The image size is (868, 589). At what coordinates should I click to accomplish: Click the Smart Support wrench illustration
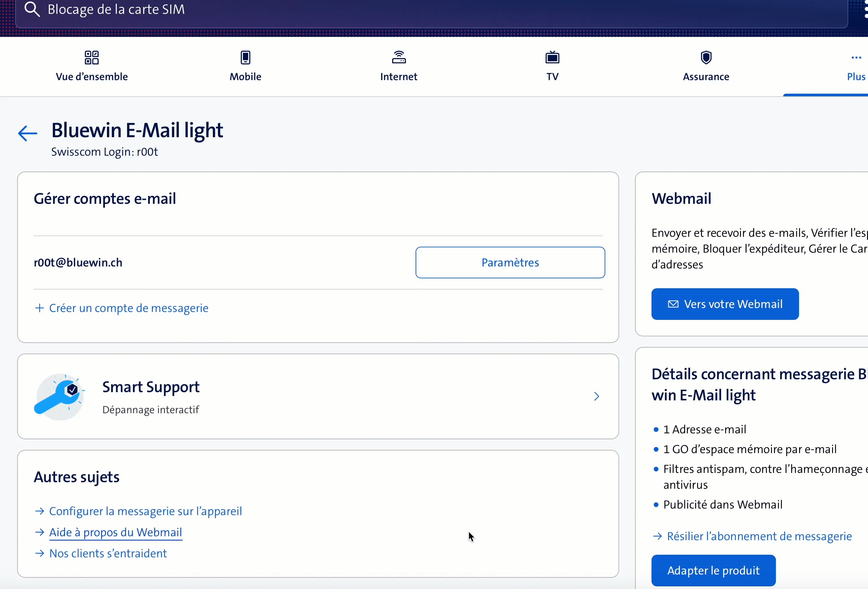(x=59, y=397)
